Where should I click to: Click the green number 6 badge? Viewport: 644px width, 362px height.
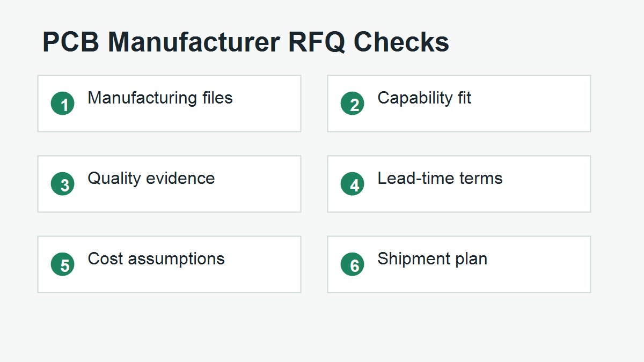click(353, 264)
